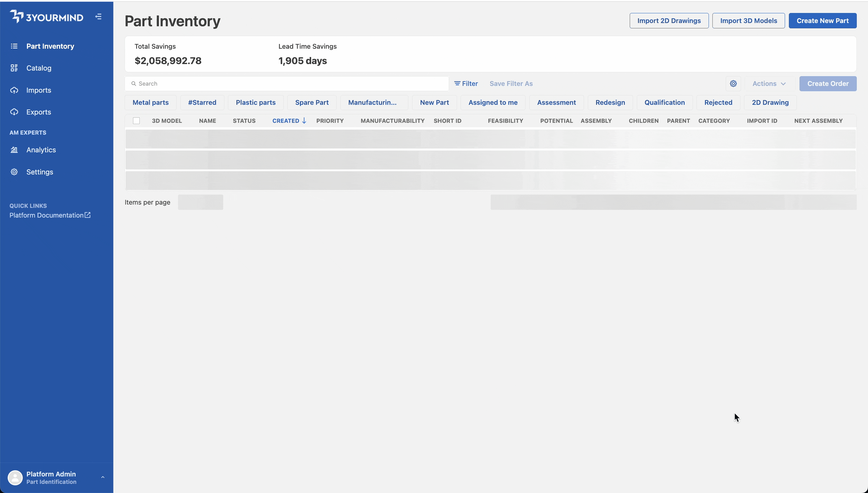The width and height of the screenshot is (868, 493).
Task: Click the Exports cloud icon
Action: tap(14, 112)
